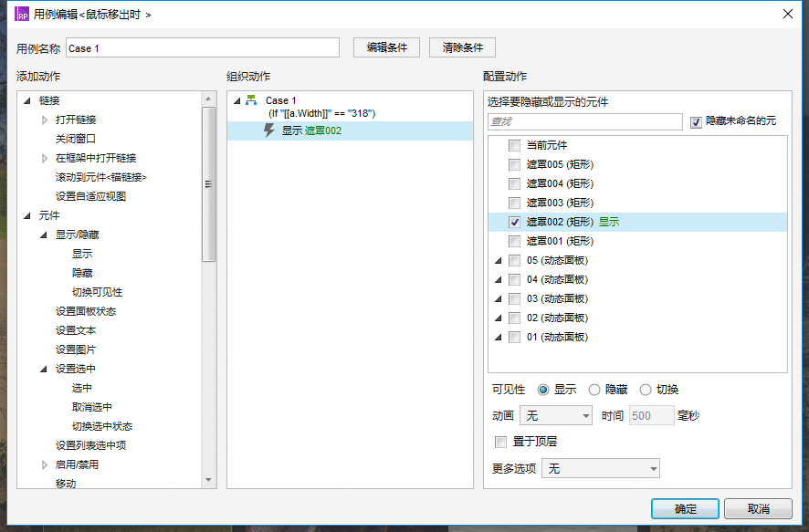This screenshot has width=809, height=532.
Task: Click the 01 (动态面板) checkbox
Action: point(514,337)
